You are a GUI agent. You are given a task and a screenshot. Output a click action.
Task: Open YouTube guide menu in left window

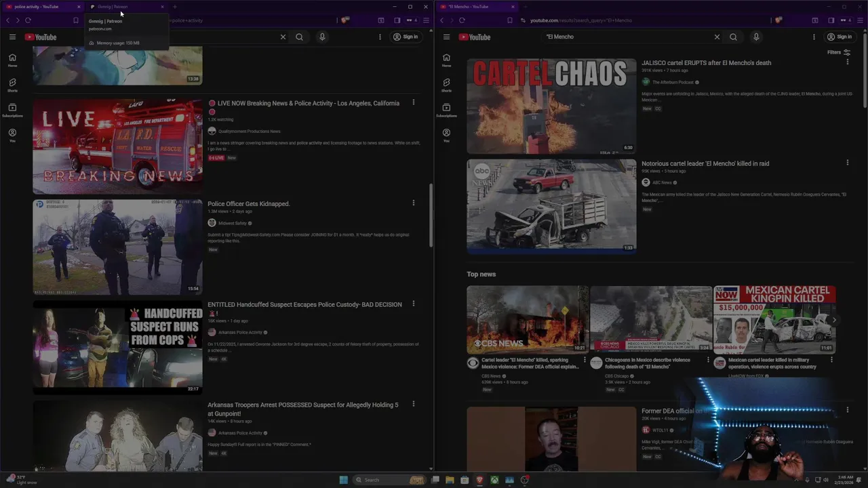tap(12, 37)
